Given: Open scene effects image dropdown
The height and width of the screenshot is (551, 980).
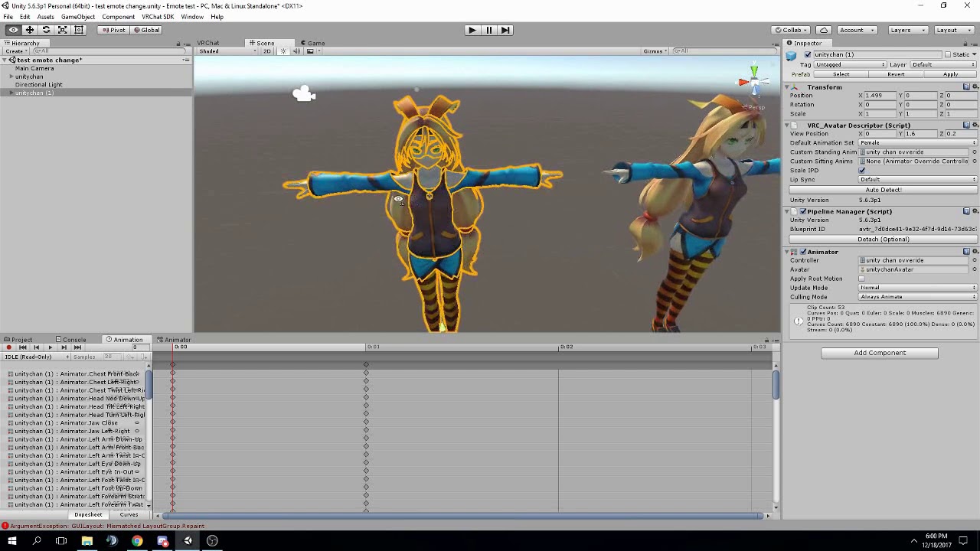Looking at the screenshot, I should pyautogui.click(x=312, y=51).
